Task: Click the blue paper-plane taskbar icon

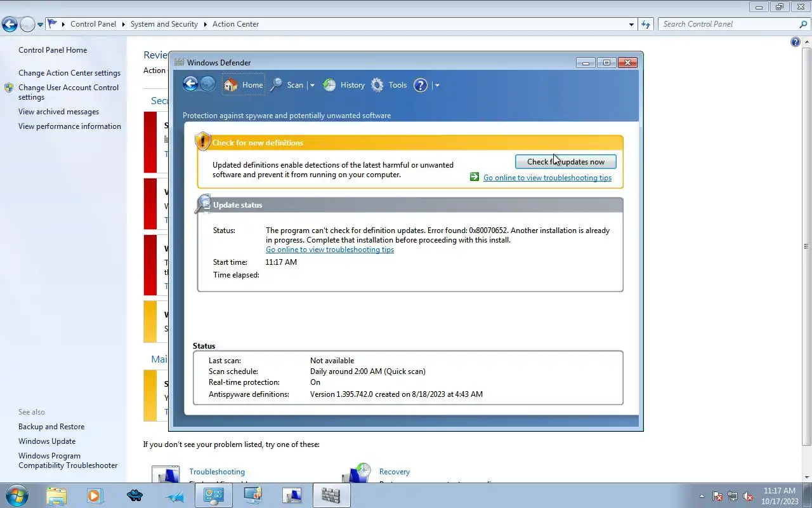Action: 174,495
